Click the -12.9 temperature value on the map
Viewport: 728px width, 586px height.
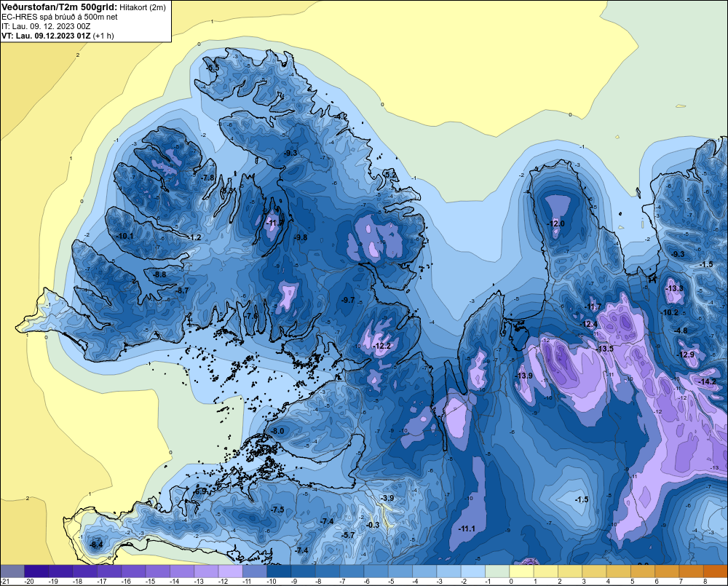[x=687, y=355]
